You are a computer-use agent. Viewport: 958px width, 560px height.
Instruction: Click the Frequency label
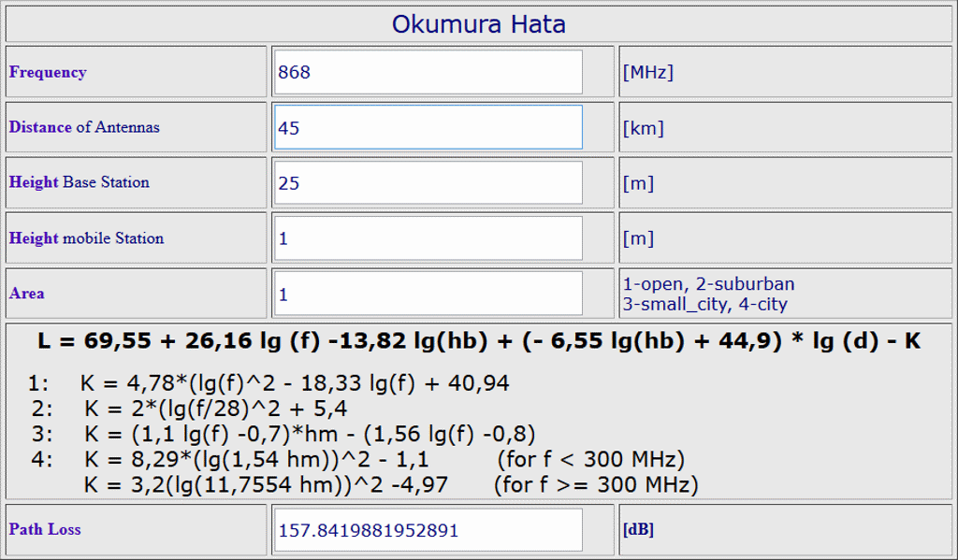(48, 72)
